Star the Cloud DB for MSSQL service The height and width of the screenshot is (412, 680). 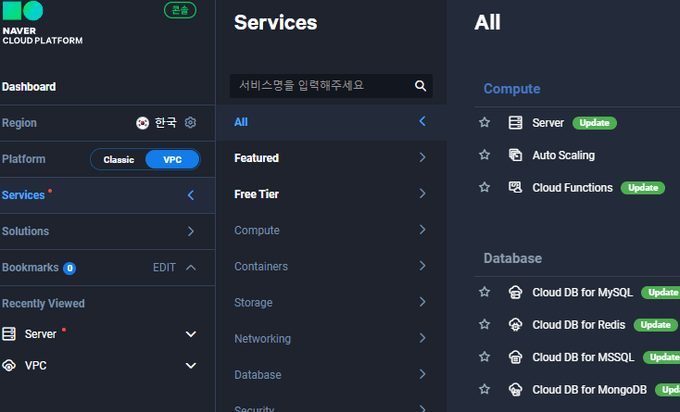pos(485,357)
